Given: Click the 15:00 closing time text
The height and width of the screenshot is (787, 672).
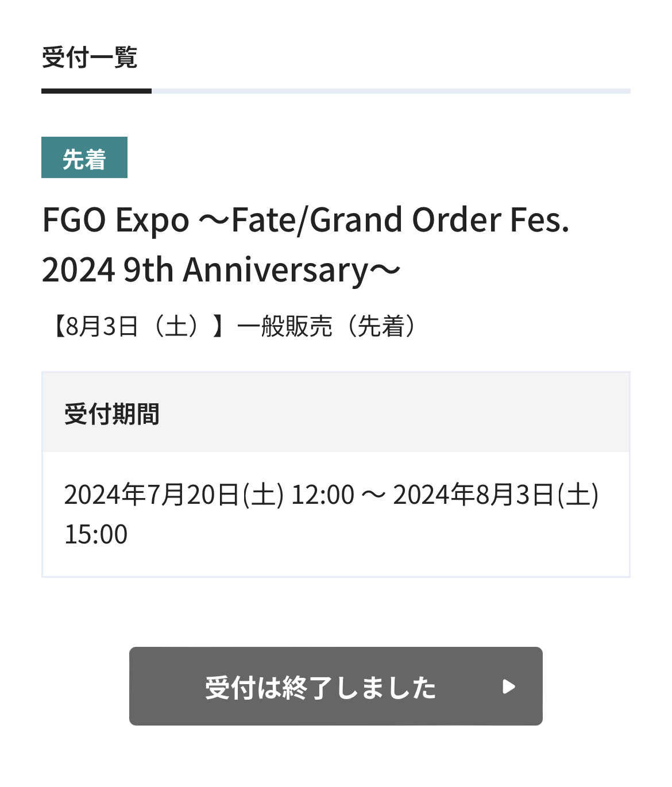Looking at the screenshot, I should [x=96, y=534].
